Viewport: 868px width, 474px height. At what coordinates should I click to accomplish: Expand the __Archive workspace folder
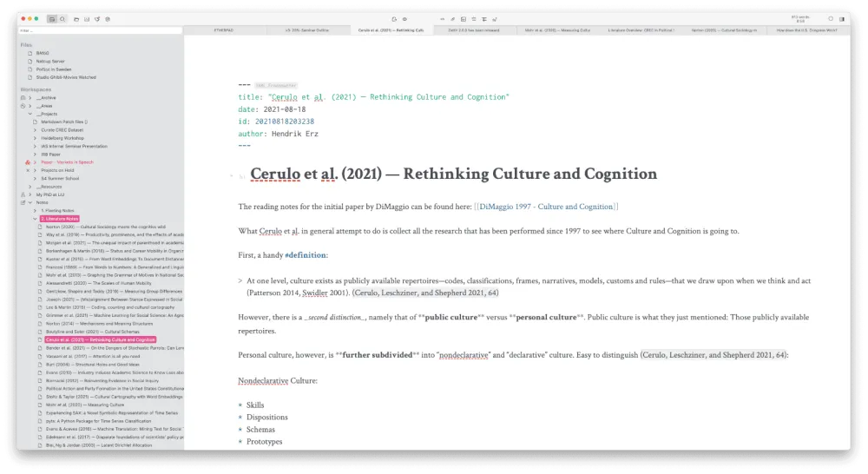pyautogui.click(x=30, y=97)
